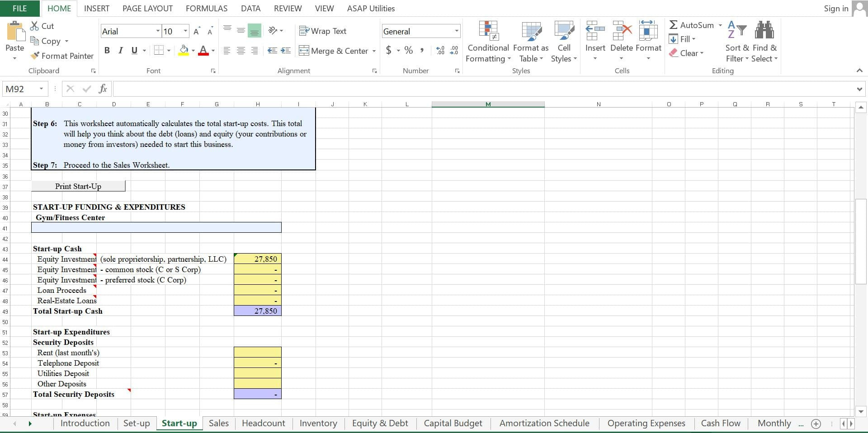Click Sign in
This screenshot has width=868, height=433.
pos(836,8)
